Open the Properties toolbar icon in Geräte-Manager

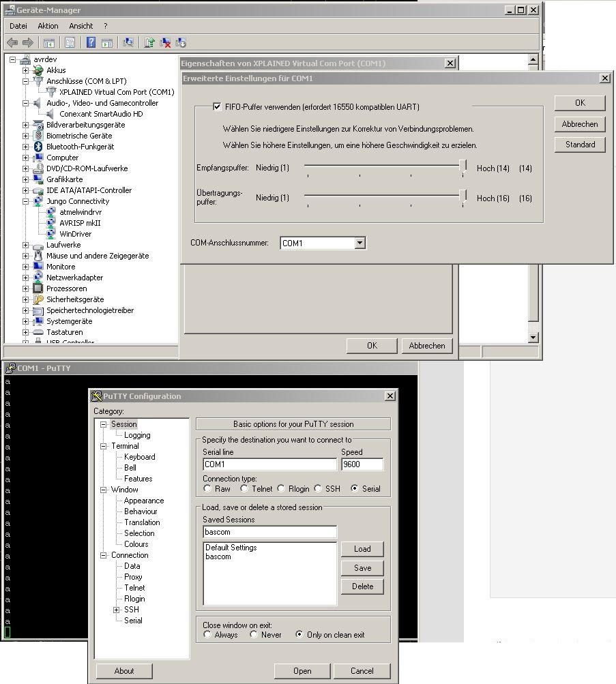point(70,42)
